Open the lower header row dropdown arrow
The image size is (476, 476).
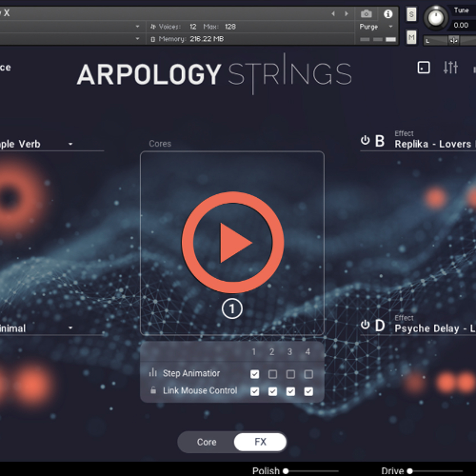[x=137, y=39]
